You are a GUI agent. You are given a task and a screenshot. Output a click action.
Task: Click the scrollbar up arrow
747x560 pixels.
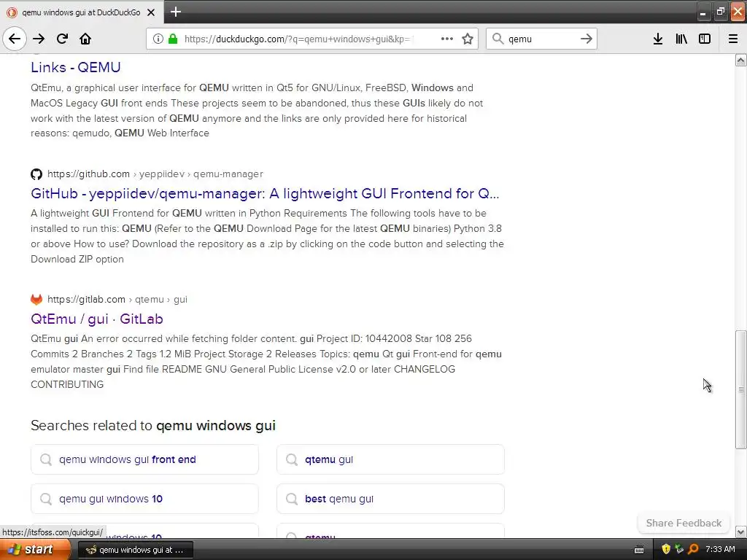[x=740, y=60]
